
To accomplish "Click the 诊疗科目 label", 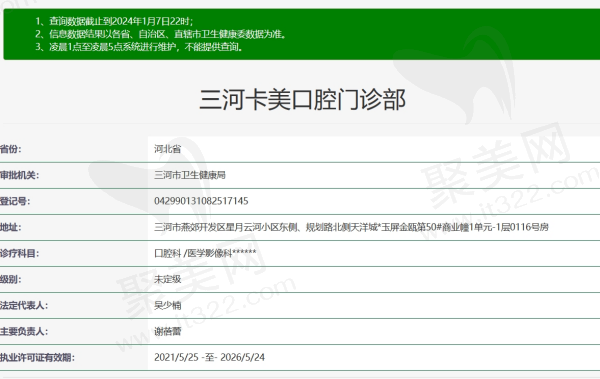I will pyautogui.click(x=19, y=253).
